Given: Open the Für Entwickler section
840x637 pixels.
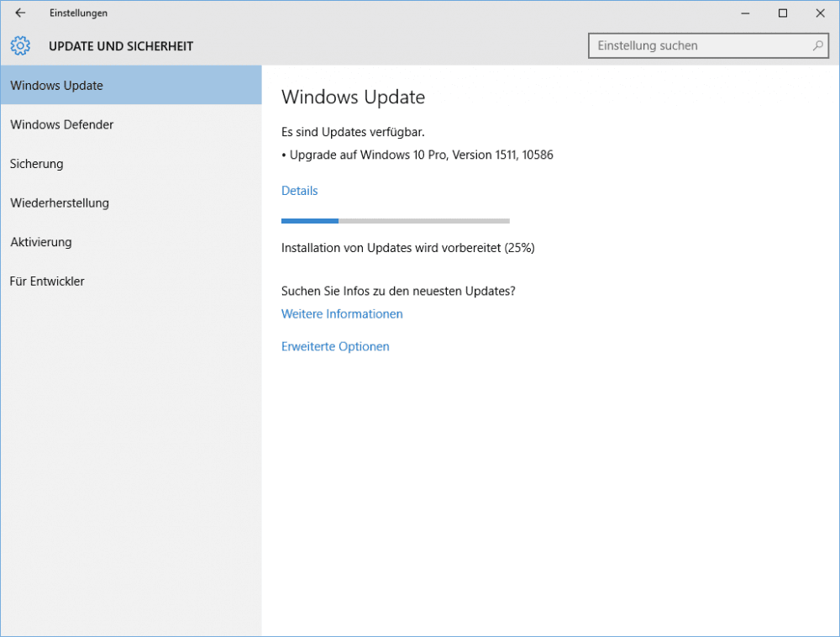Looking at the screenshot, I should [x=131, y=281].
